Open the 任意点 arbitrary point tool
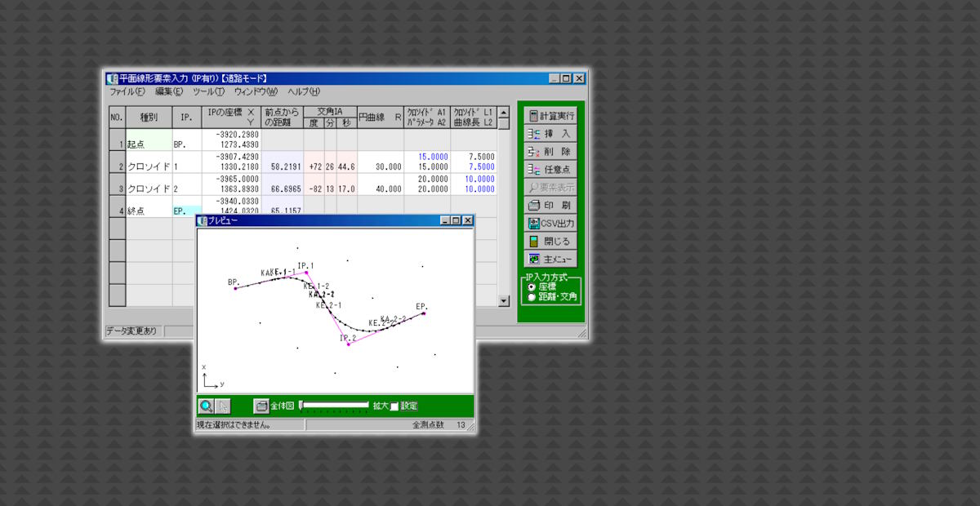The width and height of the screenshot is (980, 506). (550, 170)
